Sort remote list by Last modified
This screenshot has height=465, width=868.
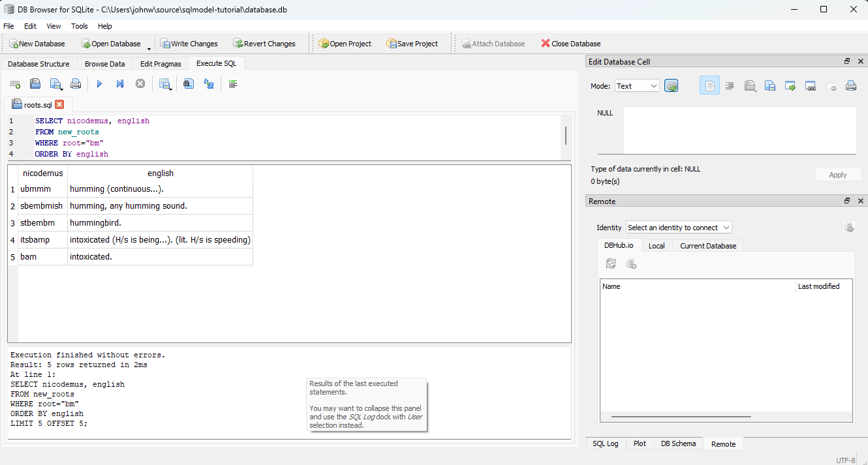(824, 286)
